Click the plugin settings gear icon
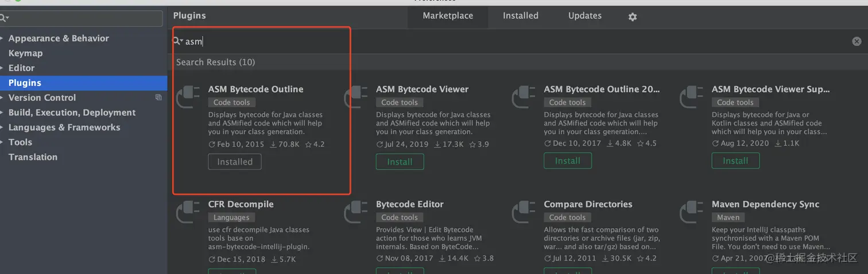 633,17
